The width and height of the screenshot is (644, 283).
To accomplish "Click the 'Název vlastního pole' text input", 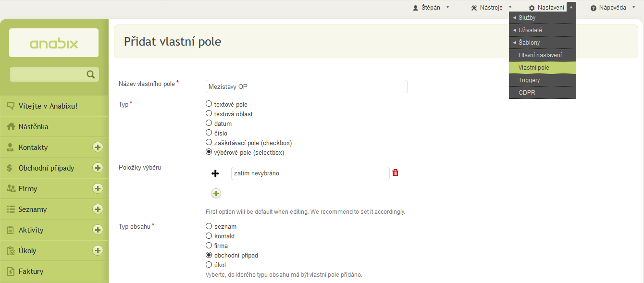I will (x=306, y=86).
